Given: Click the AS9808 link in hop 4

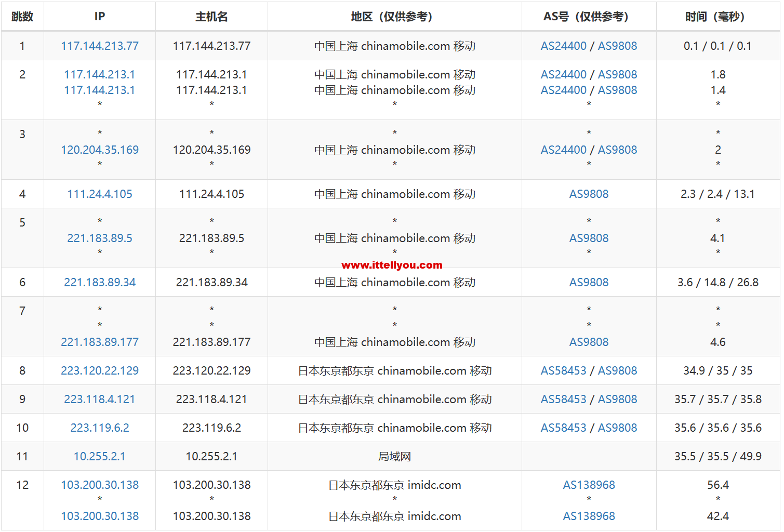Looking at the screenshot, I should pos(589,194).
